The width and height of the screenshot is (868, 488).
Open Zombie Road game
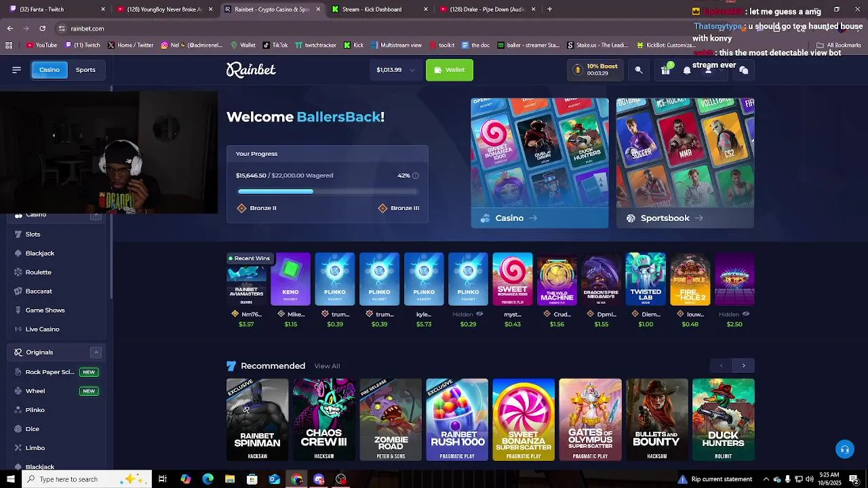click(391, 420)
